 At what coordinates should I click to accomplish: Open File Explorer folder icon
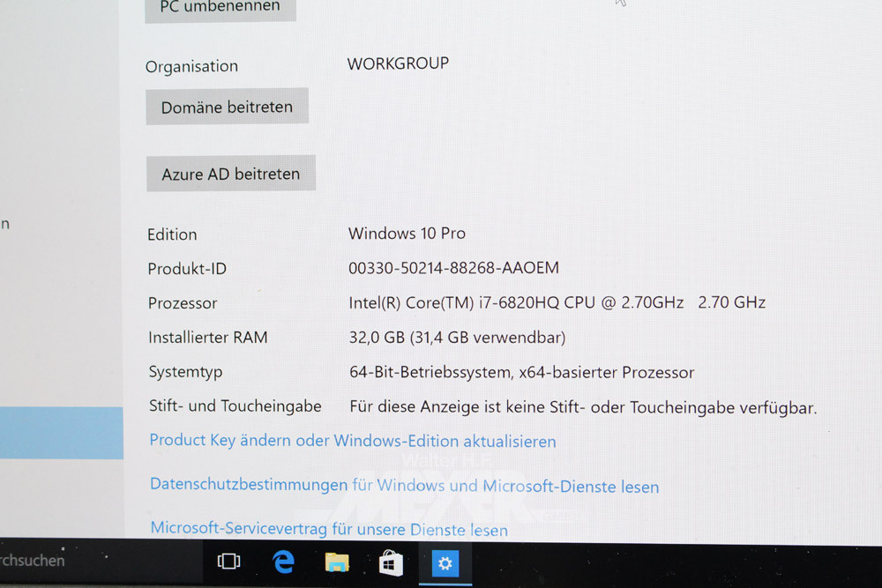337,562
